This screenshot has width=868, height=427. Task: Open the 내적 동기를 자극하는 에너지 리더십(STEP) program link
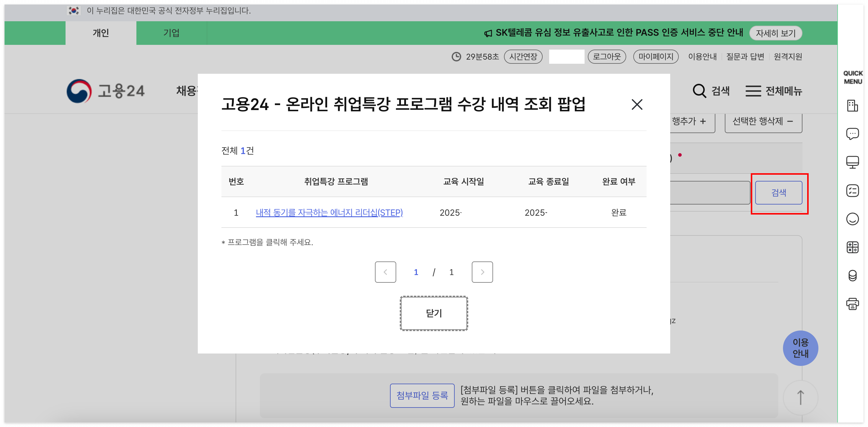click(x=329, y=212)
